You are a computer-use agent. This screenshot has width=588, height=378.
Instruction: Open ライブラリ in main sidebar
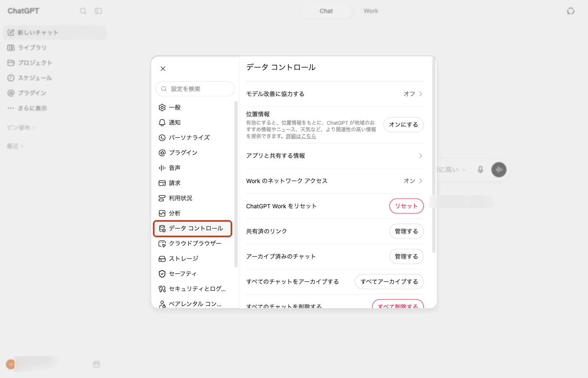[x=55, y=48]
